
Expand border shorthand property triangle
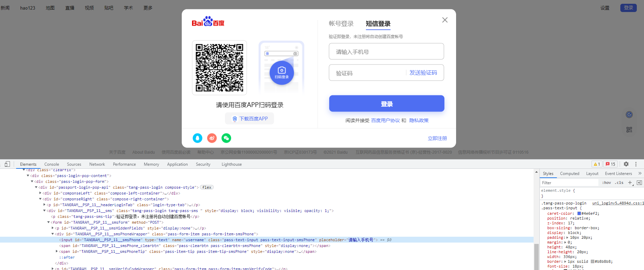(565, 261)
